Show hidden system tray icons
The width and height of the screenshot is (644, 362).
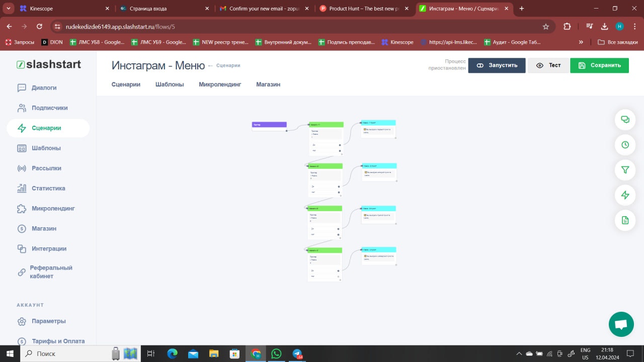519,353
